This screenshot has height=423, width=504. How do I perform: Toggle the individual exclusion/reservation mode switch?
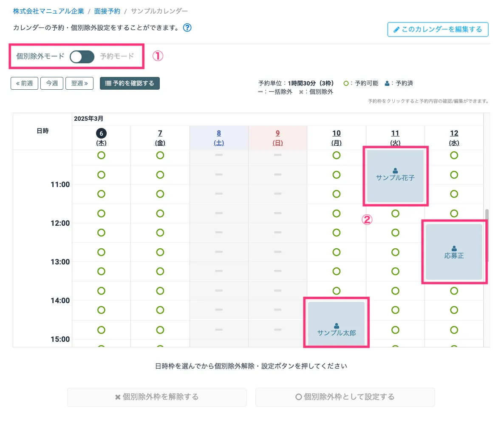tap(82, 57)
